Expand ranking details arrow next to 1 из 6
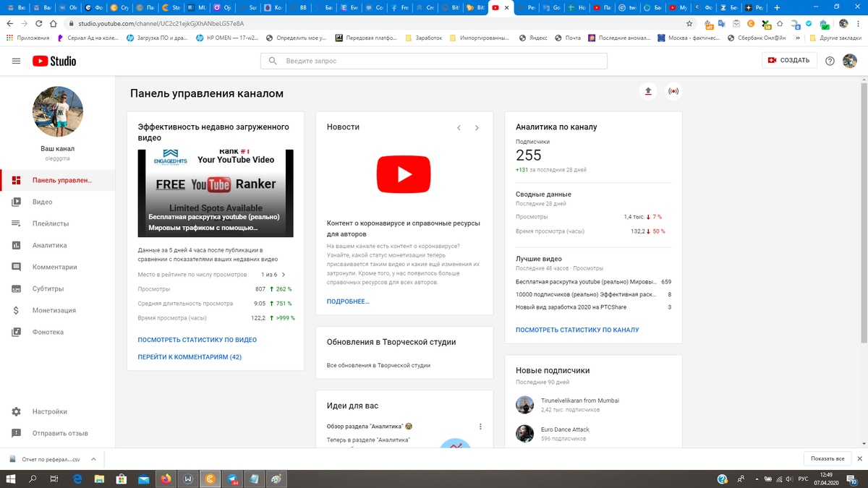The image size is (868, 488). coord(284,275)
